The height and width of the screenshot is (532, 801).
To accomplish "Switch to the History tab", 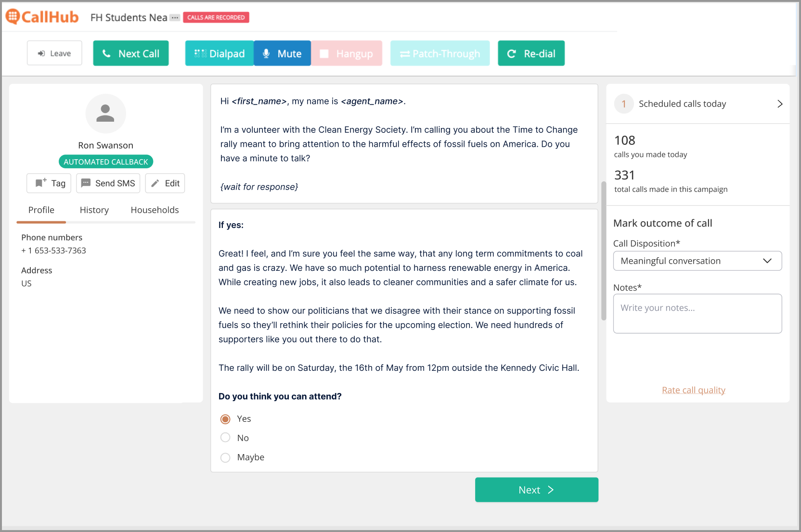I will [x=94, y=210].
